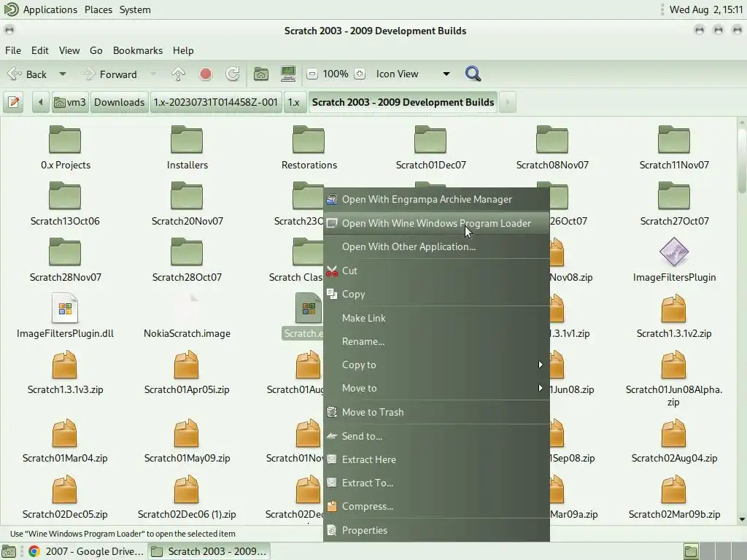Select the ImageFiltersPlugin file icon

coord(674,252)
